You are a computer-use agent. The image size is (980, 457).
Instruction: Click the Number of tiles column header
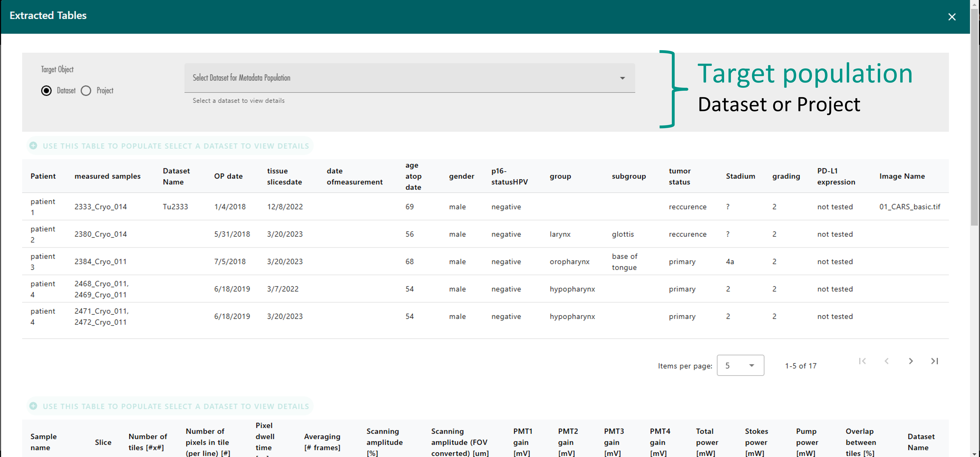[x=148, y=442]
